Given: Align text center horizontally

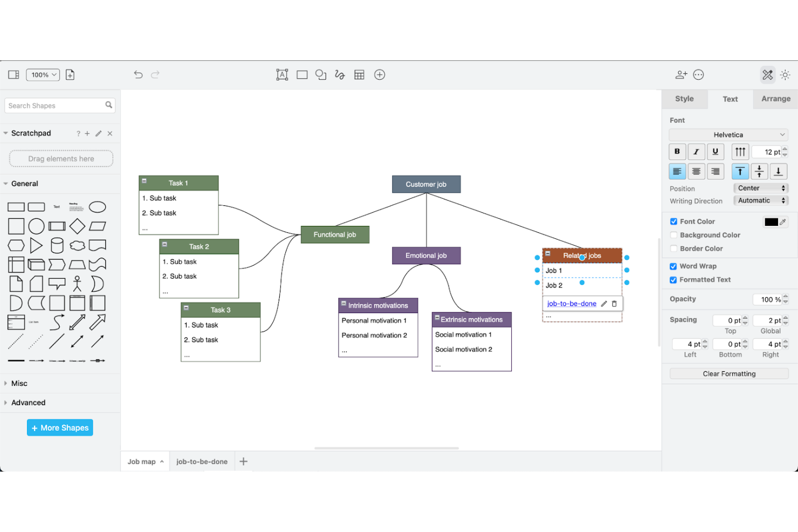Looking at the screenshot, I should 696,171.
